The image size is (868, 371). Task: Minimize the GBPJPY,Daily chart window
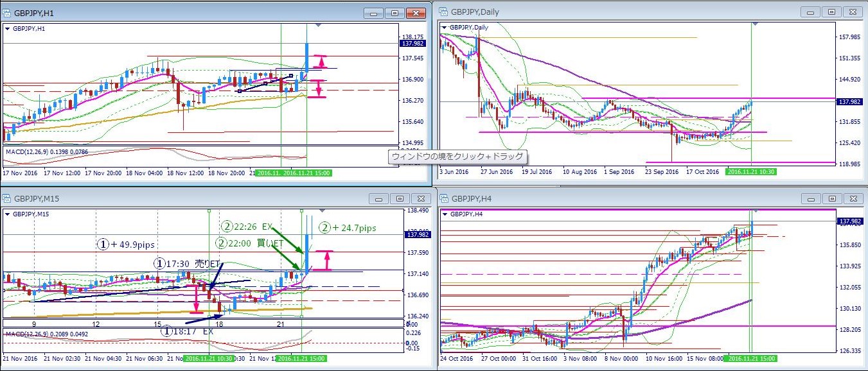pyautogui.click(x=811, y=12)
